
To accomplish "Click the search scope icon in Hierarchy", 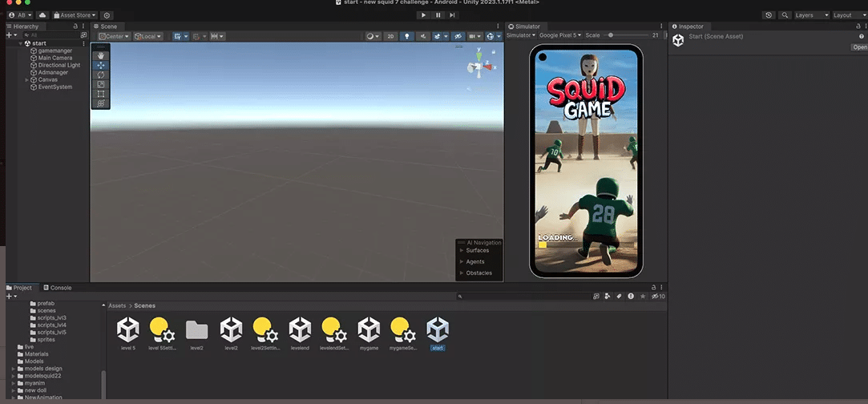I will (x=83, y=34).
